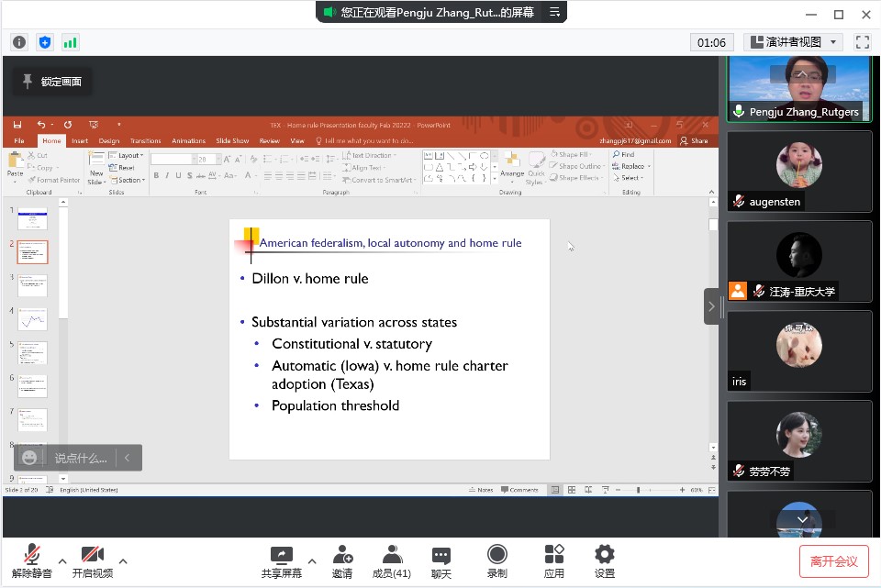The width and height of the screenshot is (881, 588).
Task: Expand audio options arrow beside mute
Action: (62, 561)
